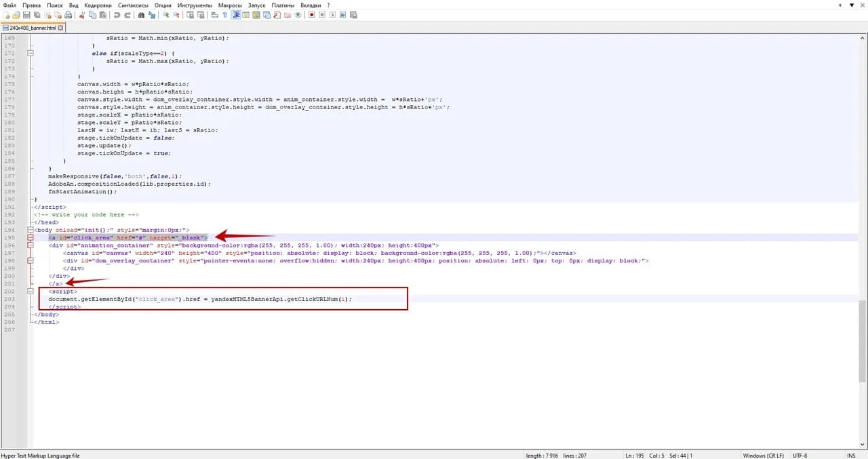Select the 240x400_banner.html tab

coord(33,28)
